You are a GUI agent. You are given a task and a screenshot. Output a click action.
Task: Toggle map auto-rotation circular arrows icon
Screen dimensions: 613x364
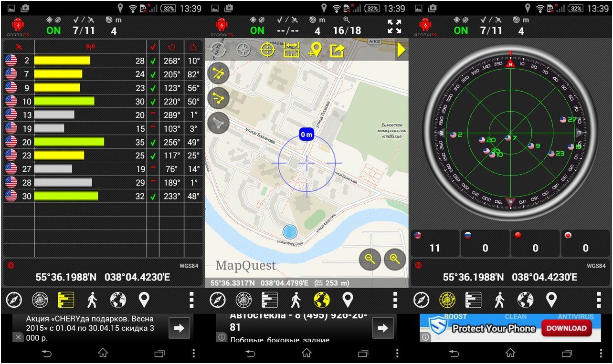(220, 50)
